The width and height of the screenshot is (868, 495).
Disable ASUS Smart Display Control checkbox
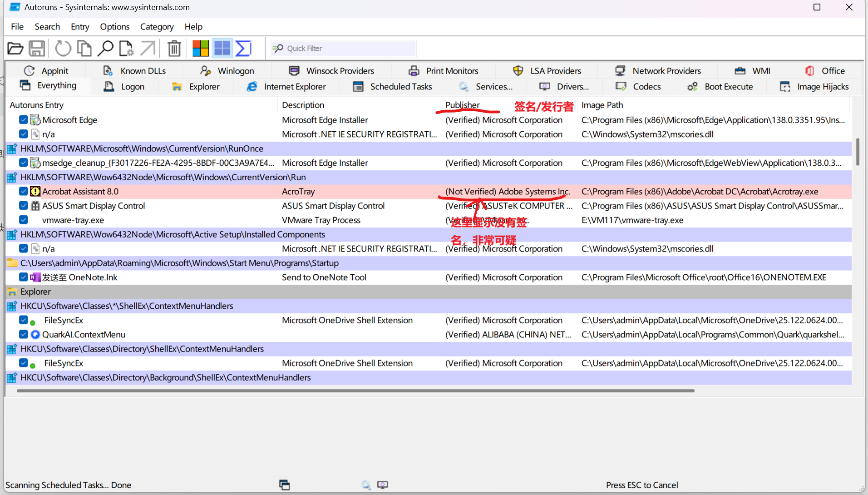pyautogui.click(x=24, y=206)
